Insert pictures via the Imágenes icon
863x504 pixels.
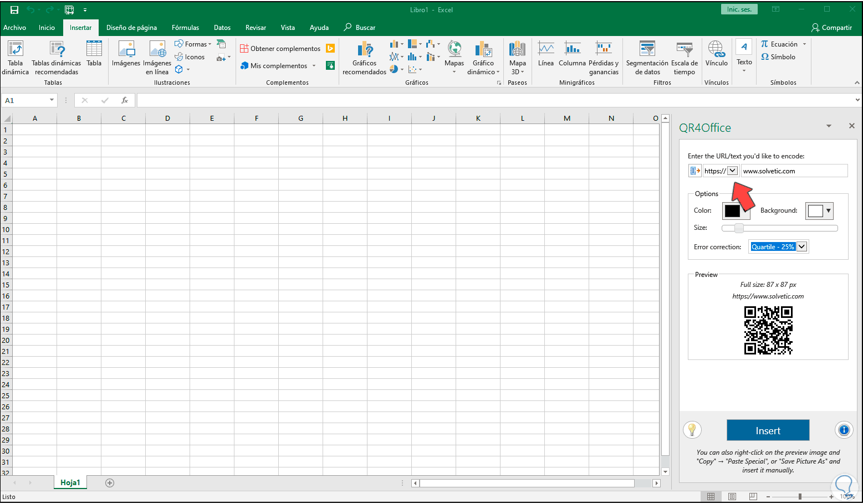(126, 54)
